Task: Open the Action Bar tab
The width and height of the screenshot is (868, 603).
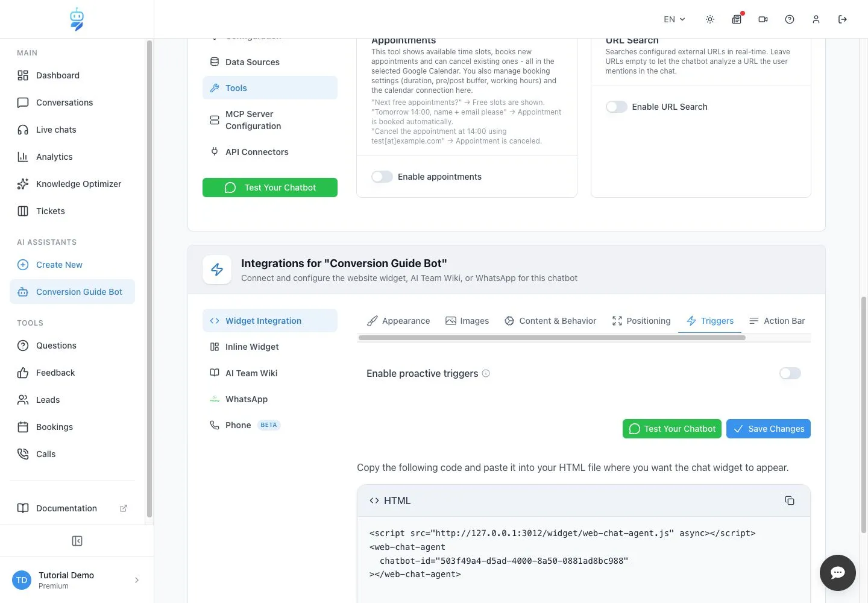Action: tap(777, 321)
